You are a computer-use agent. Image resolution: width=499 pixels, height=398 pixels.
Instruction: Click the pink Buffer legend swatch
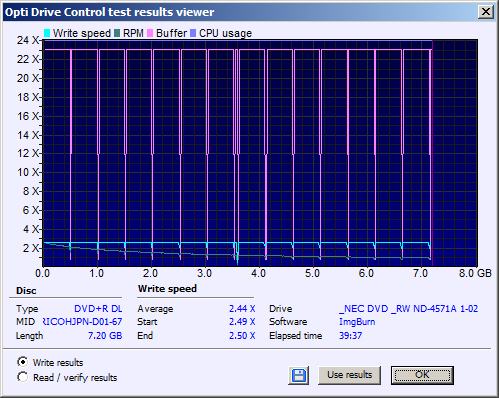150,33
